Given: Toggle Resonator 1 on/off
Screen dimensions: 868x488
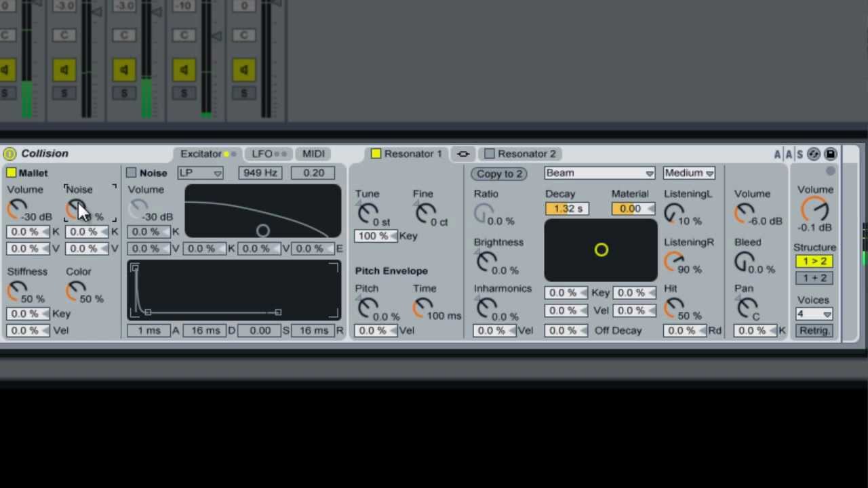Looking at the screenshot, I should point(376,154).
